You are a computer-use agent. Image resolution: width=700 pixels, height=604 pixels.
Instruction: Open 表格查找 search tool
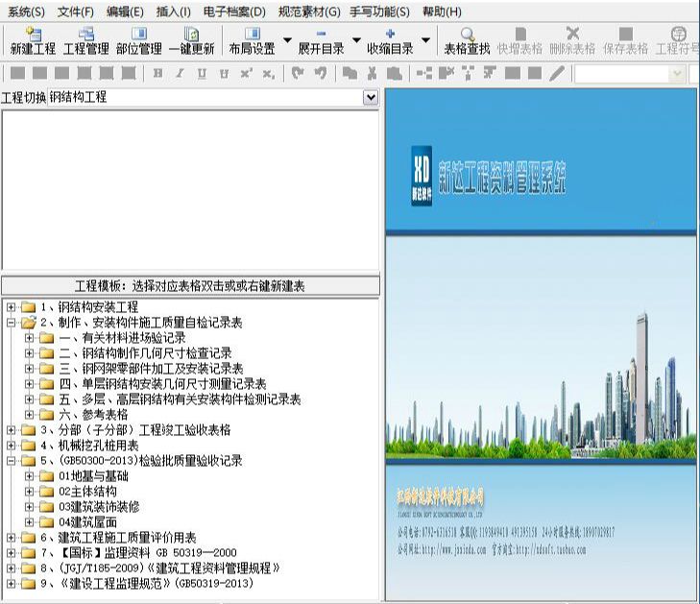467,41
